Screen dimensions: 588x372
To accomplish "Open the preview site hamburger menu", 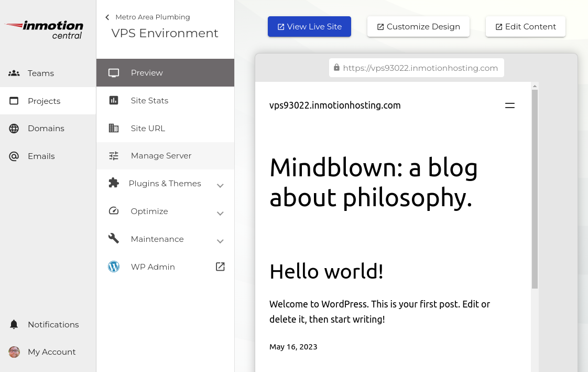I will click(510, 105).
